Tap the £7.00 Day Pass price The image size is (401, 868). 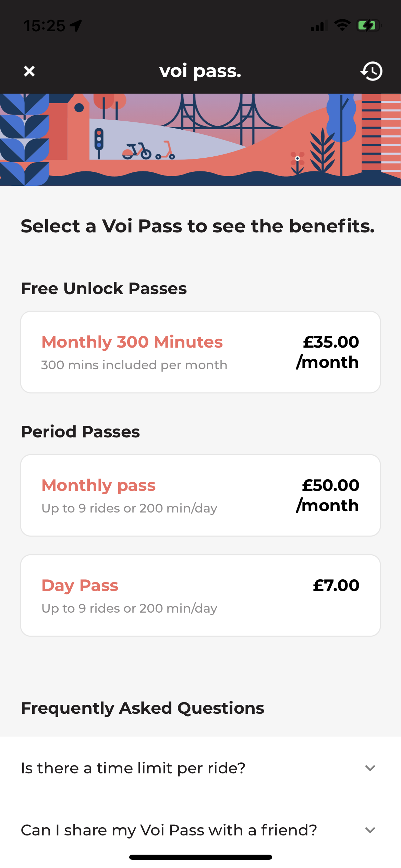pos(336,585)
